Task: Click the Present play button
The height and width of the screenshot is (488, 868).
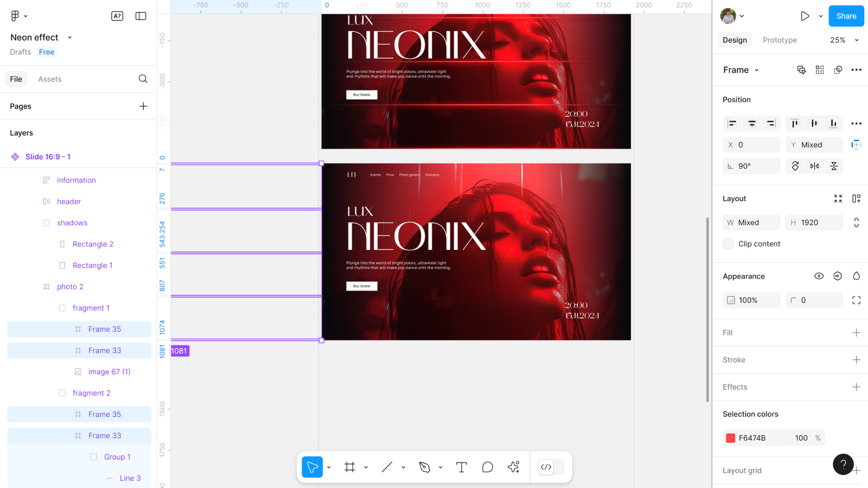Action: tap(805, 16)
